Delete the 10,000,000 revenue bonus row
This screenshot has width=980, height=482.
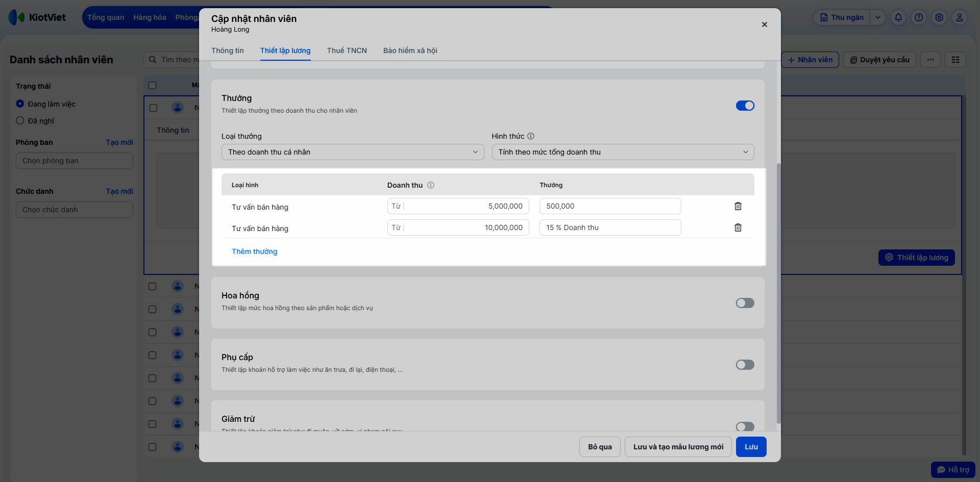(x=738, y=227)
